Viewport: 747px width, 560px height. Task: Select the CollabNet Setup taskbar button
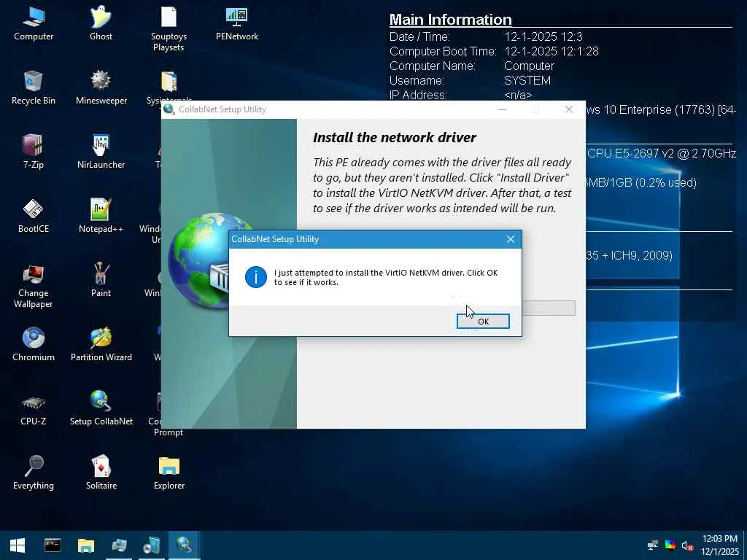point(183,545)
